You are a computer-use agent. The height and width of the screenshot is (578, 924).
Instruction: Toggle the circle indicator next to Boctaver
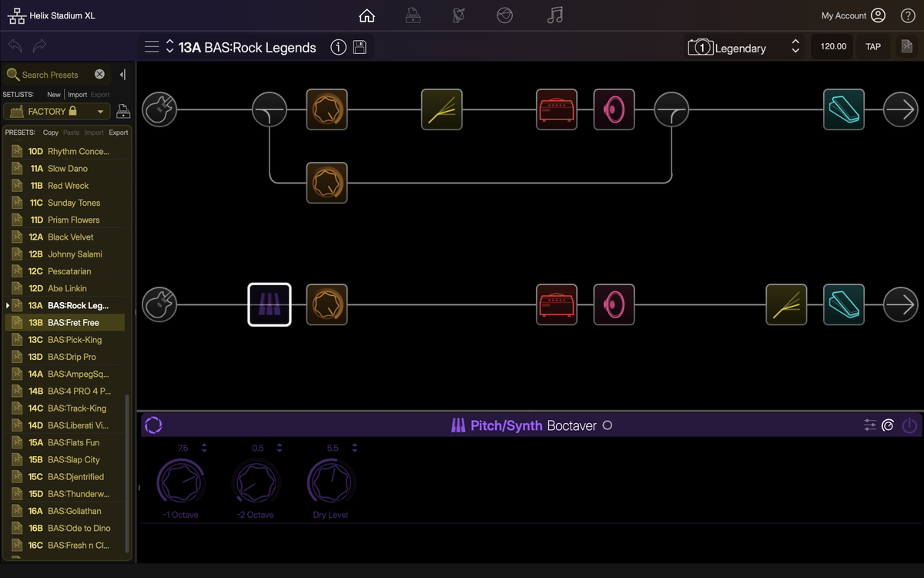coord(608,425)
